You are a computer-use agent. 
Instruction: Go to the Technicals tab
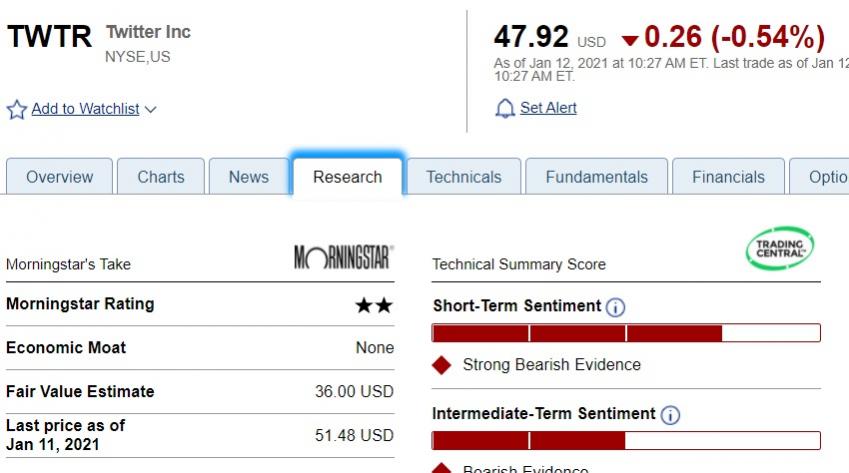click(464, 177)
